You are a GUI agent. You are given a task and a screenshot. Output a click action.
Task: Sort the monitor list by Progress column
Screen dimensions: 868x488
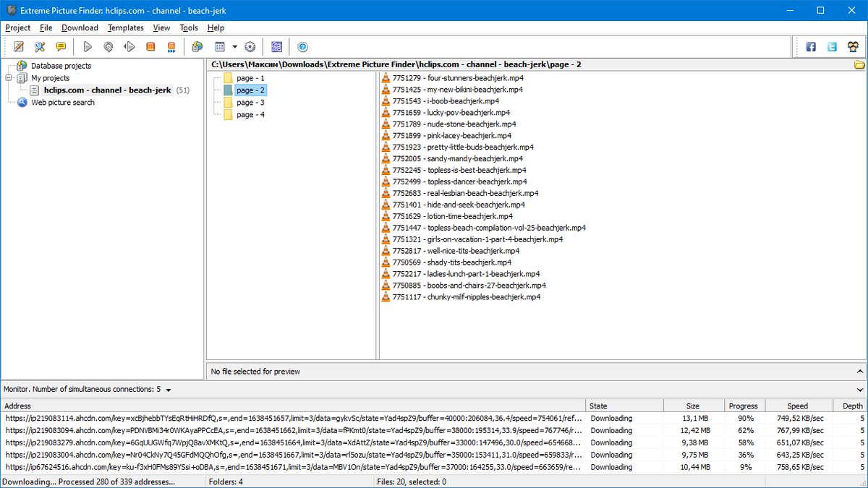pyautogui.click(x=744, y=406)
